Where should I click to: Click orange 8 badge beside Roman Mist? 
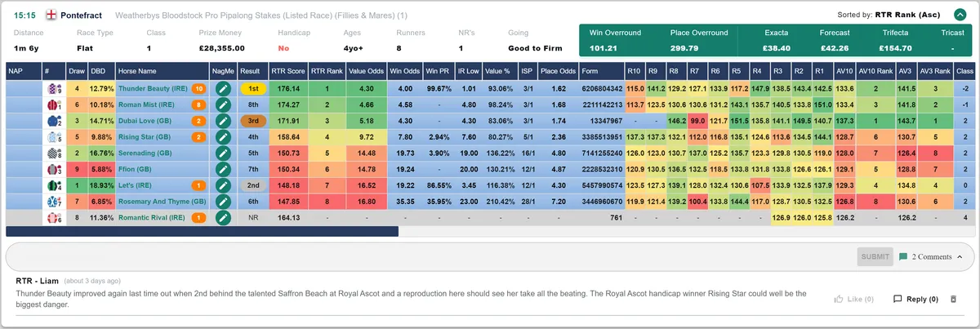pyautogui.click(x=198, y=104)
